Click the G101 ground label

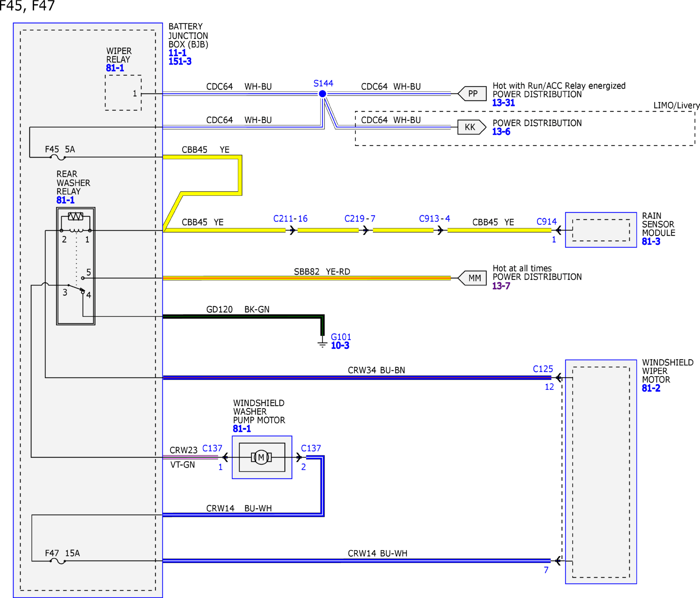[x=341, y=337]
